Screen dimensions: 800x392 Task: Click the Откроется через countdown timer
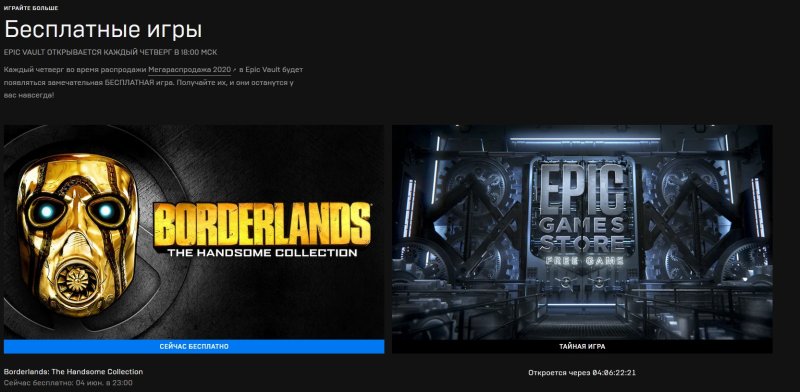click(582, 373)
